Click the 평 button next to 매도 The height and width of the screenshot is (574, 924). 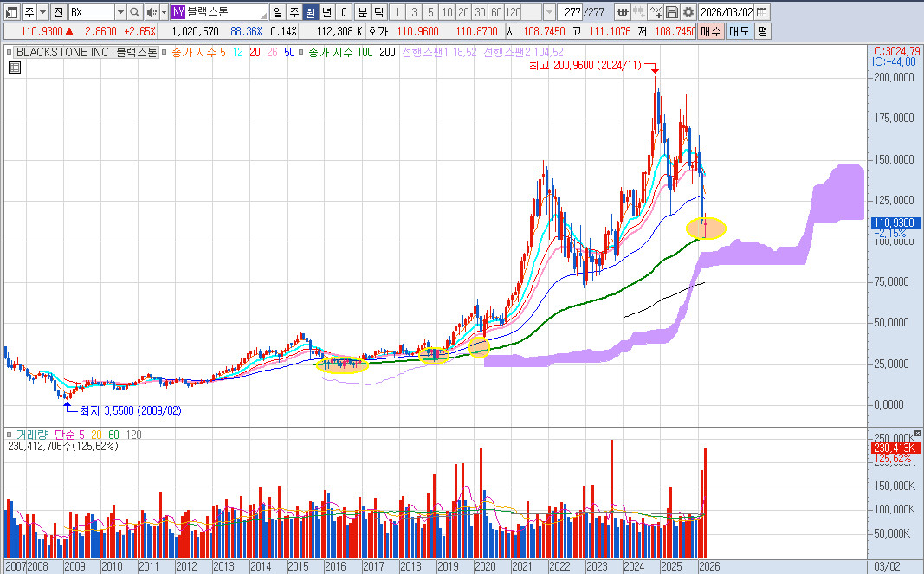click(763, 31)
